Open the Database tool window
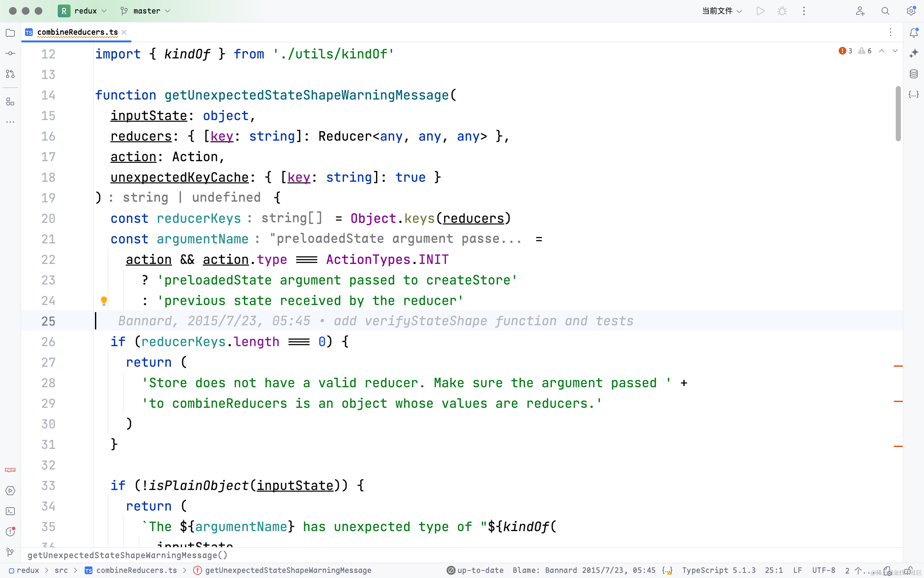Screen dimensions: 924x578 (x=914, y=74)
